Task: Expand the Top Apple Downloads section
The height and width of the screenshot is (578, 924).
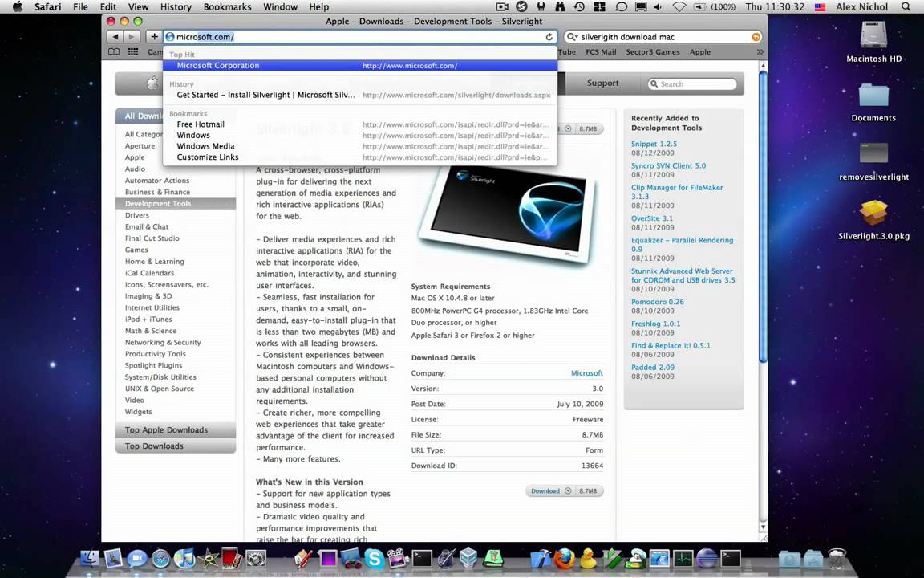Action: [x=176, y=430]
